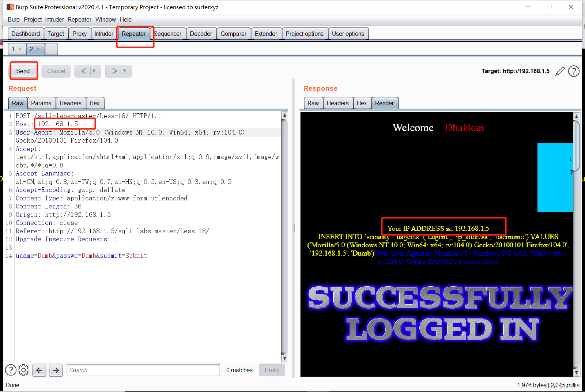The width and height of the screenshot is (585, 392).
Task: Go forward in request history
Action: click(x=114, y=71)
